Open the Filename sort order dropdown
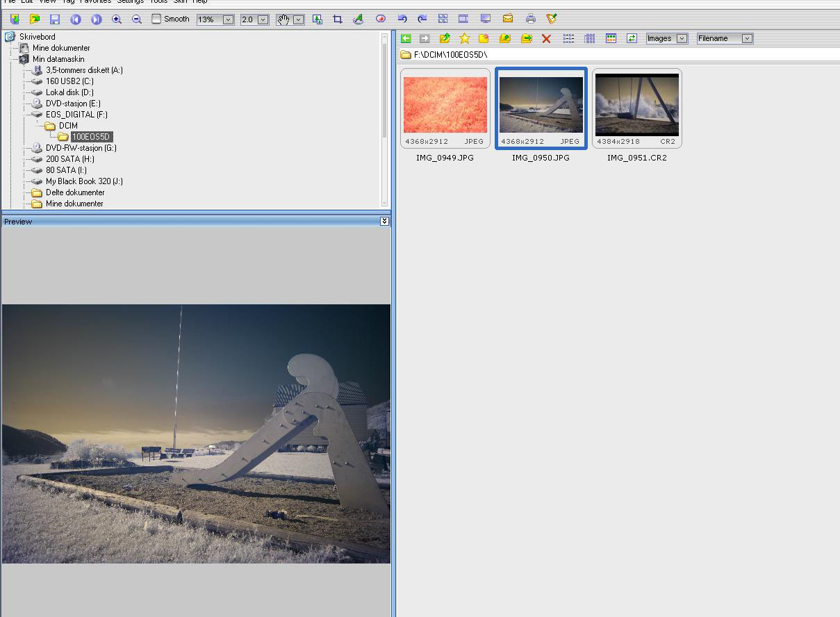The image size is (840, 617). 747,38
